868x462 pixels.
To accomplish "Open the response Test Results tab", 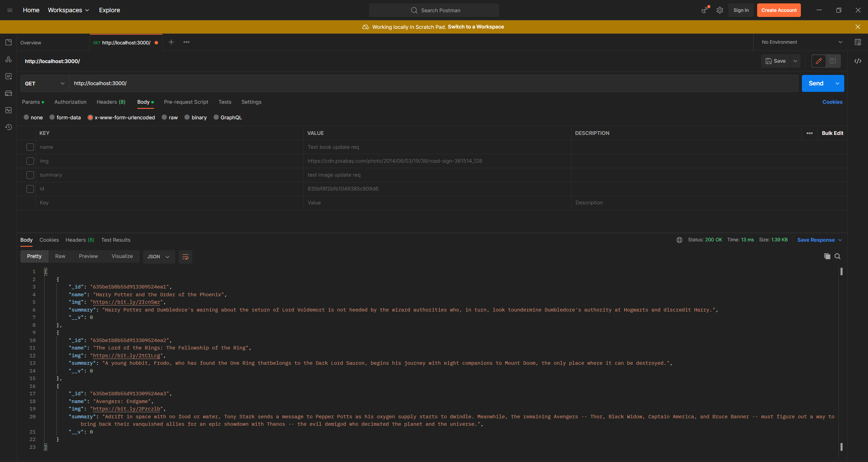I will tap(116, 240).
